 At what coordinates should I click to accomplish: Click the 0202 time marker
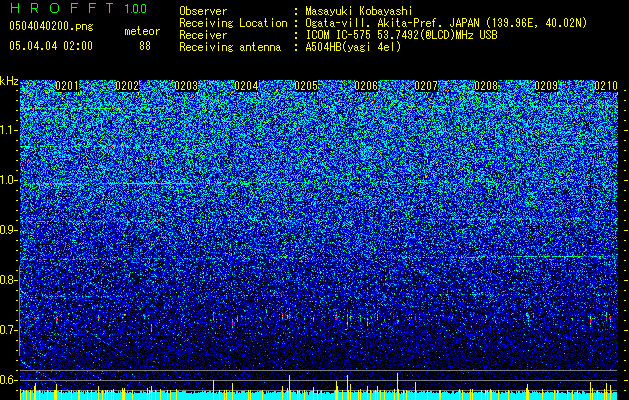pos(127,86)
